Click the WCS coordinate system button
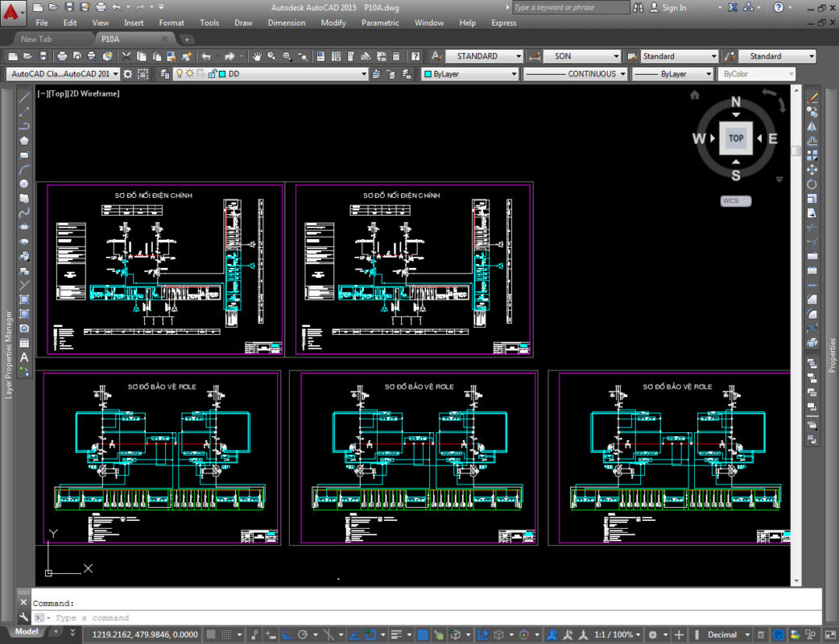Image resolution: width=839 pixels, height=644 pixels. (x=734, y=201)
